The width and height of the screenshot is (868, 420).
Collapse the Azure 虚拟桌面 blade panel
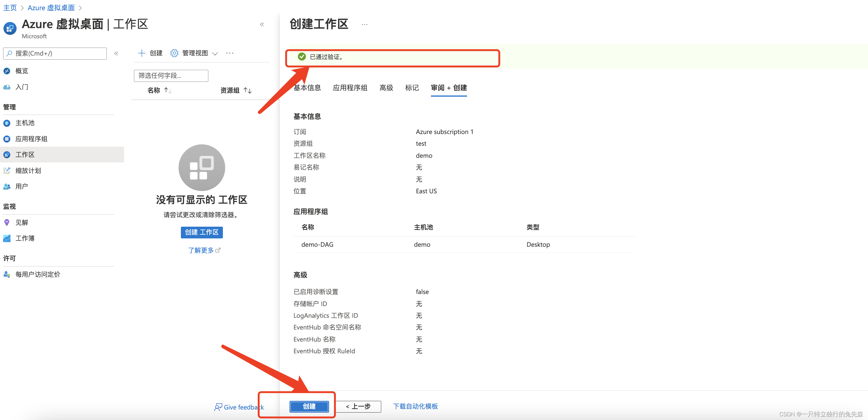[x=262, y=24]
